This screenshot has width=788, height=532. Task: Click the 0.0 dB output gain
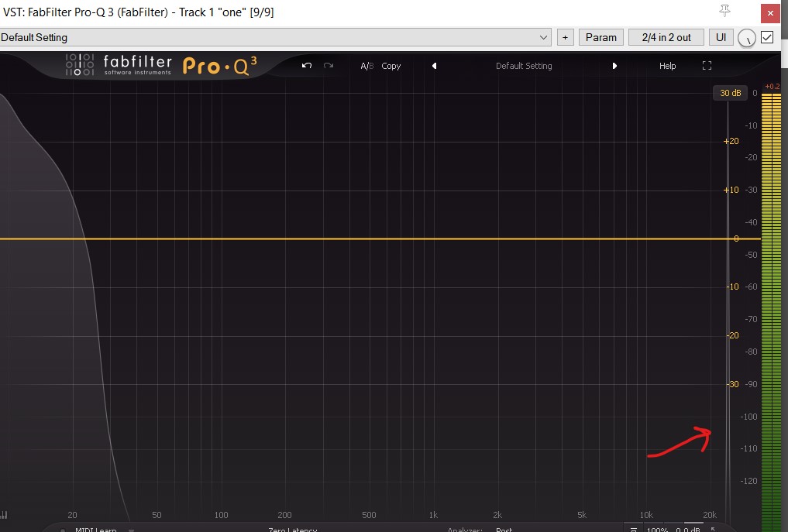[688, 530]
